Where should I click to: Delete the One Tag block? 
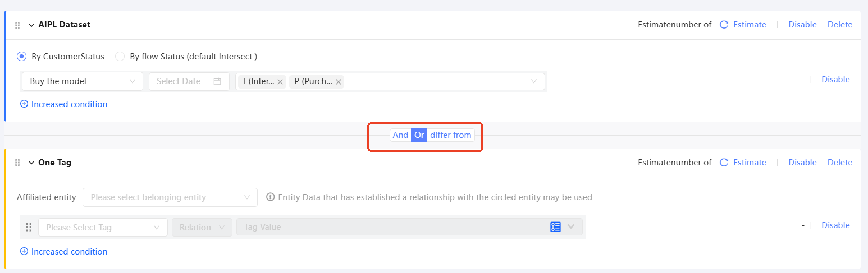tap(839, 163)
